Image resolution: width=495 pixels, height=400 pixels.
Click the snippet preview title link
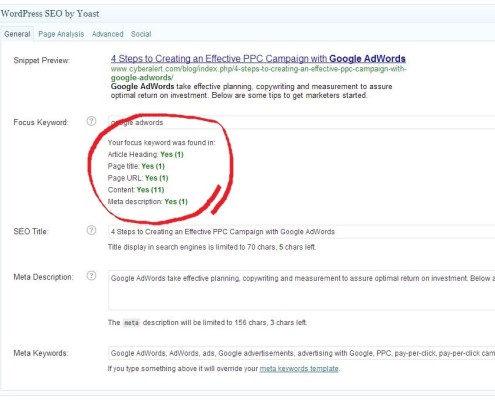258,59
